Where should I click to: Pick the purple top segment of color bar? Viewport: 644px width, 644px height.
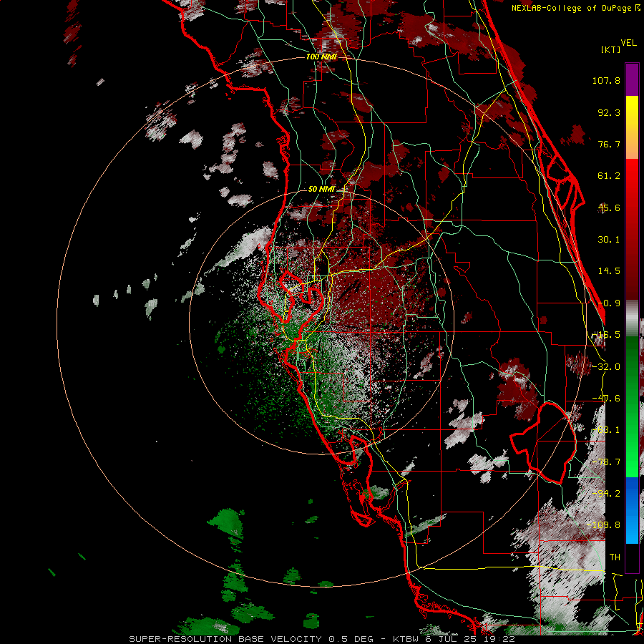(632, 79)
